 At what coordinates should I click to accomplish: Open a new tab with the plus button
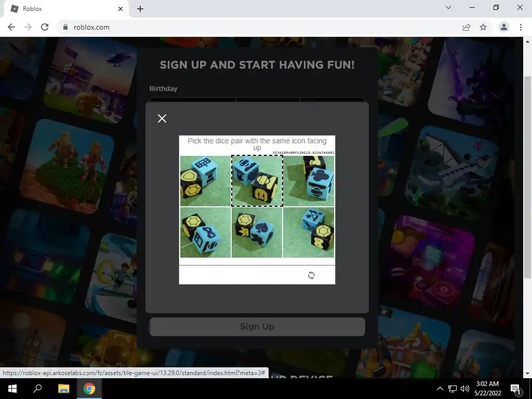tap(140, 9)
